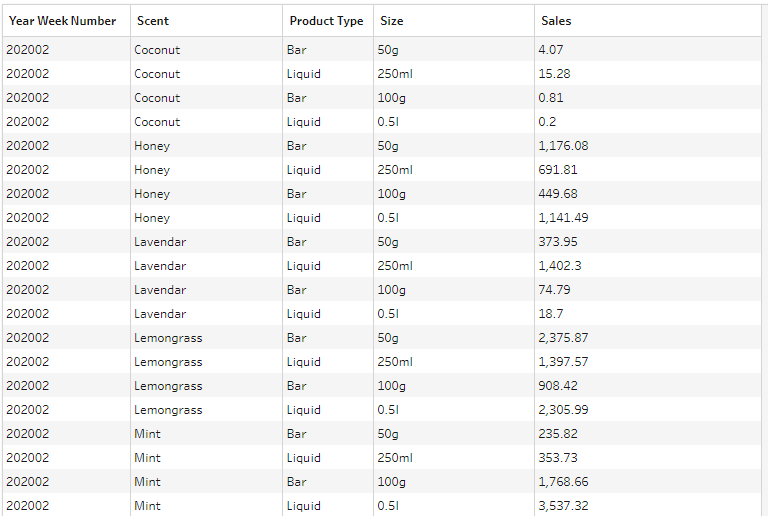Screen dimensions: 768x516
Task: Select the sales cell showing 18.7
Action: point(551,314)
